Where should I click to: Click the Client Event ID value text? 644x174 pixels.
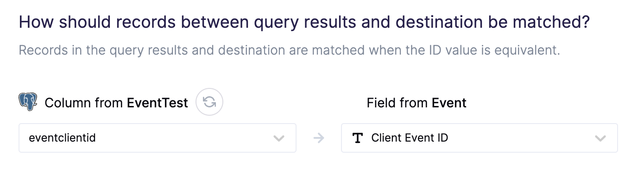click(410, 138)
